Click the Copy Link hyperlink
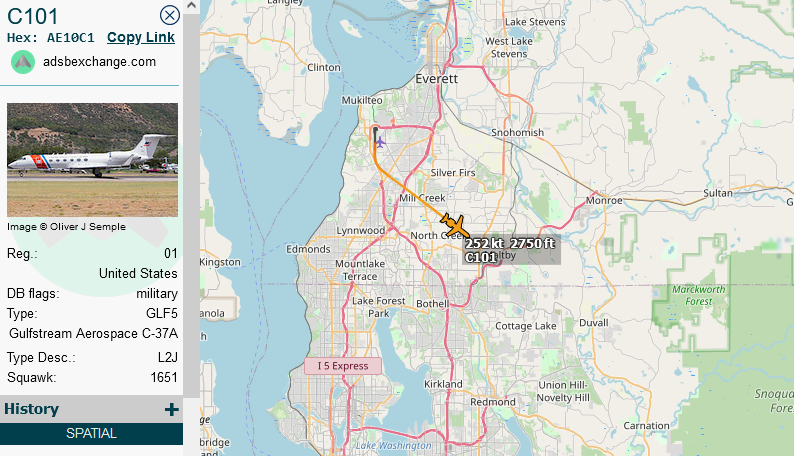The width and height of the screenshot is (794, 456). [141, 37]
